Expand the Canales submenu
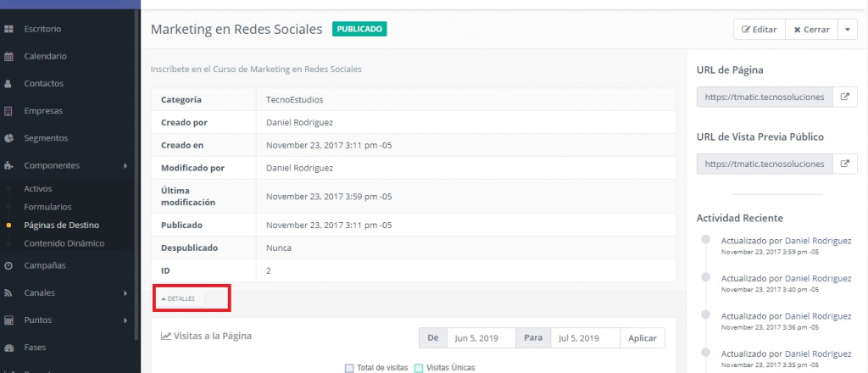Image resolution: width=868 pixels, height=373 pixels. [125, 293]
